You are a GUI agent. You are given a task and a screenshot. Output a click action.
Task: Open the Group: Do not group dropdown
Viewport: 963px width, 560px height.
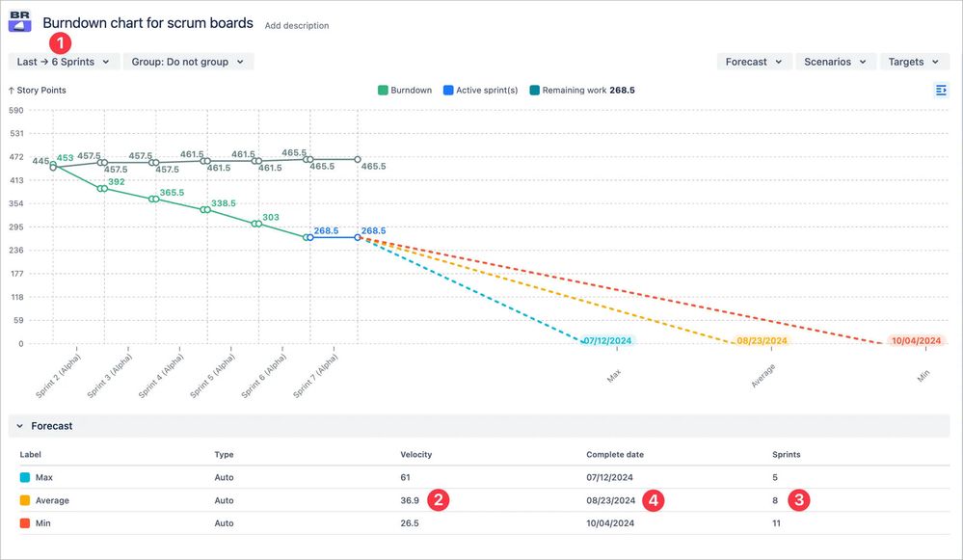pos(191,61)
